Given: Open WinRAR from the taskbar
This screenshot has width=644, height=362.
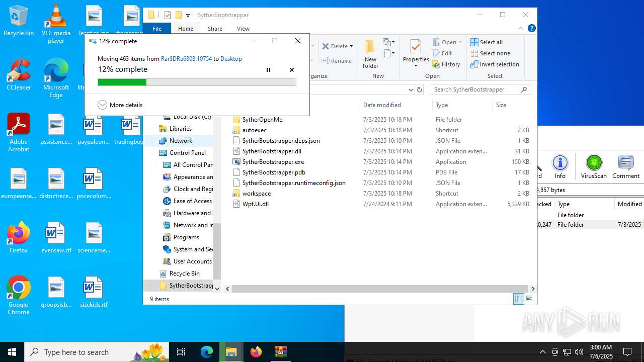Looking at the screenshot, I should coord(280,352).
